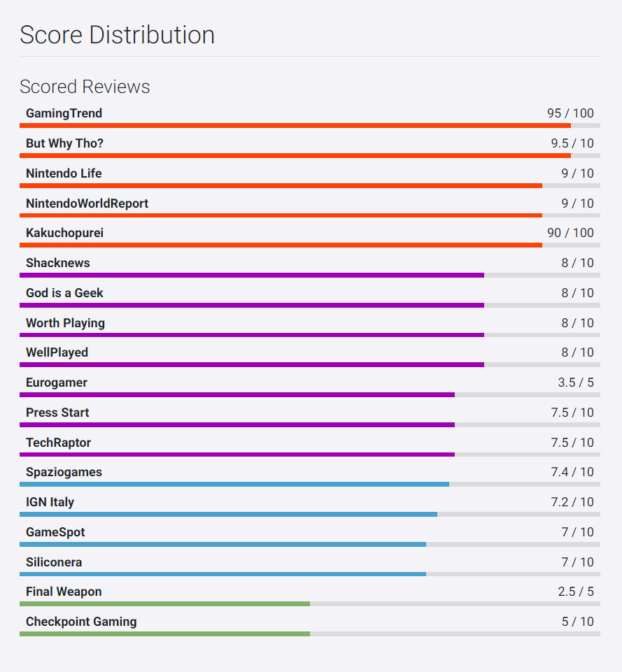Open the WellPlayed review

57,352
